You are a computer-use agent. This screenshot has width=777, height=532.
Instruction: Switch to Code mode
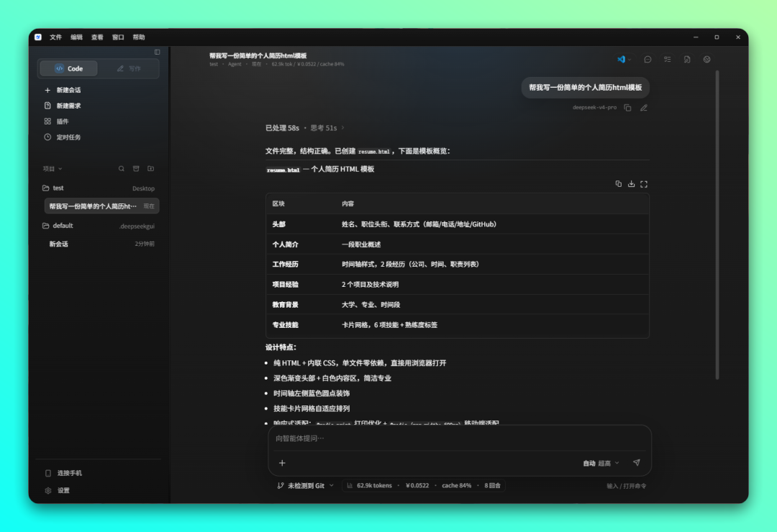(x=69, y=68)
